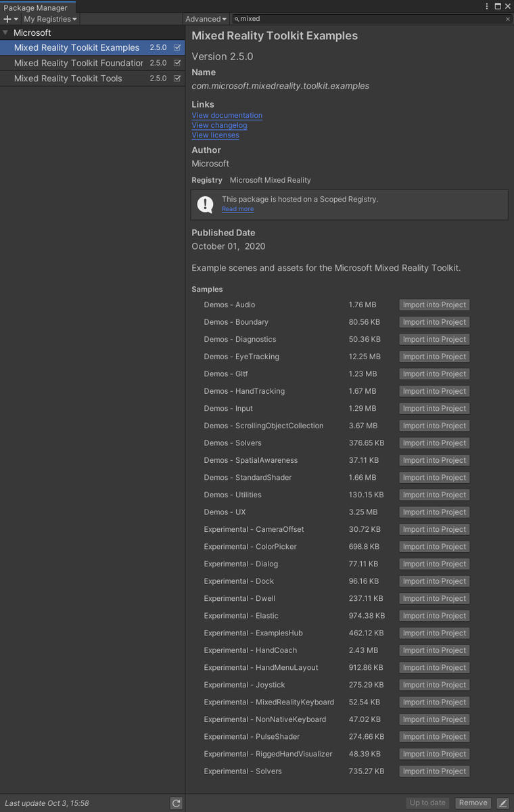Image resolution: width=514 pixels, height=812 pixels.
Task: Click in the search input field
Action: [x=372, y=19]
